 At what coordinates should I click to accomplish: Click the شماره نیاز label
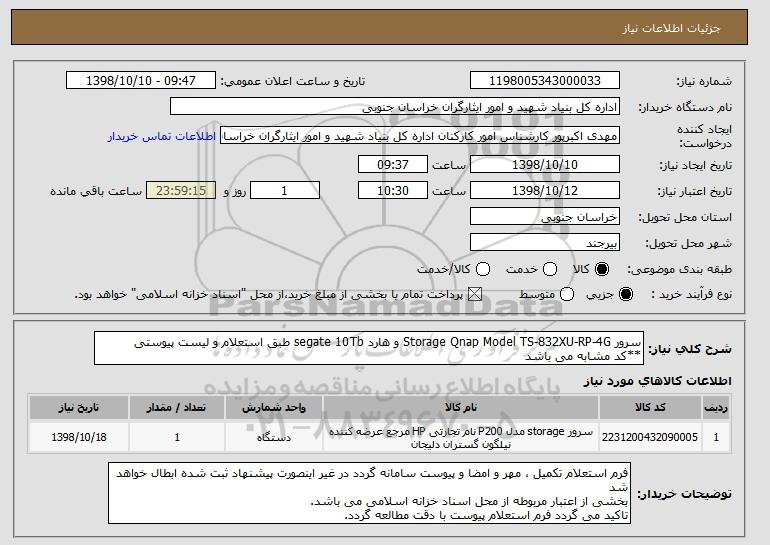coord(704,81)
